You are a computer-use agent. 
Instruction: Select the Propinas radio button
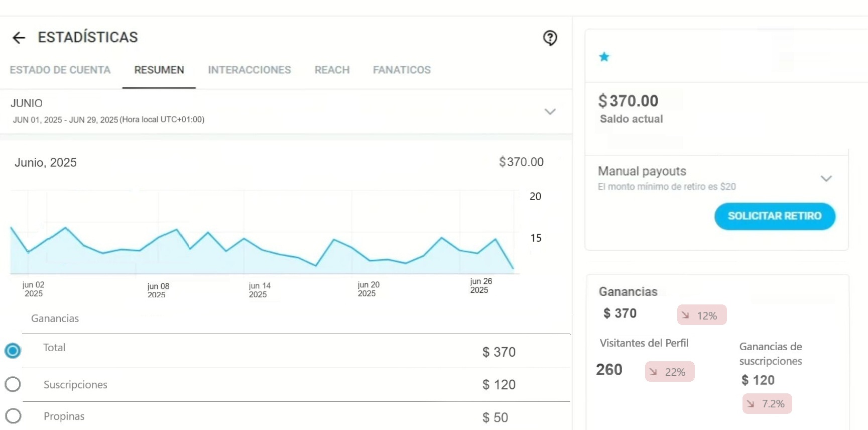click(x=13, y=416)
